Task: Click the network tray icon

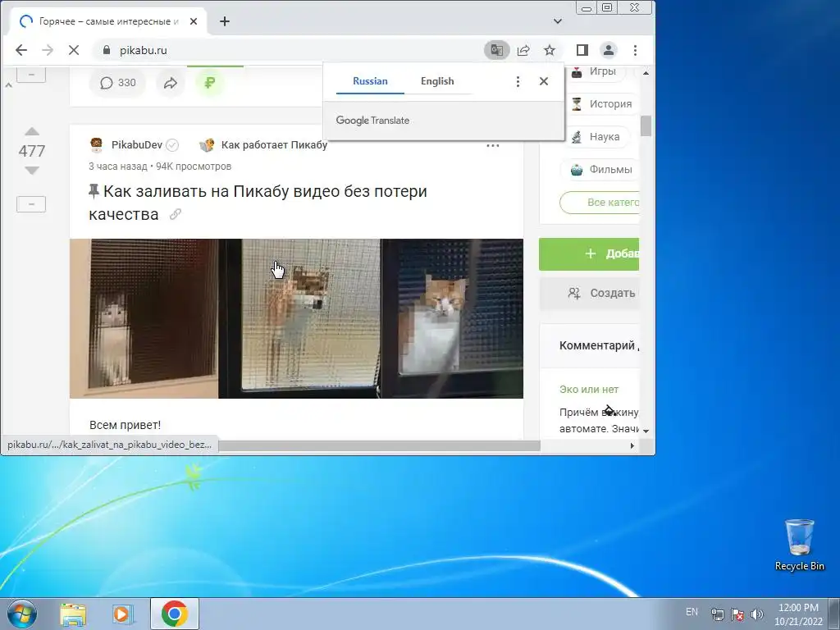Action: pos(717,614)
